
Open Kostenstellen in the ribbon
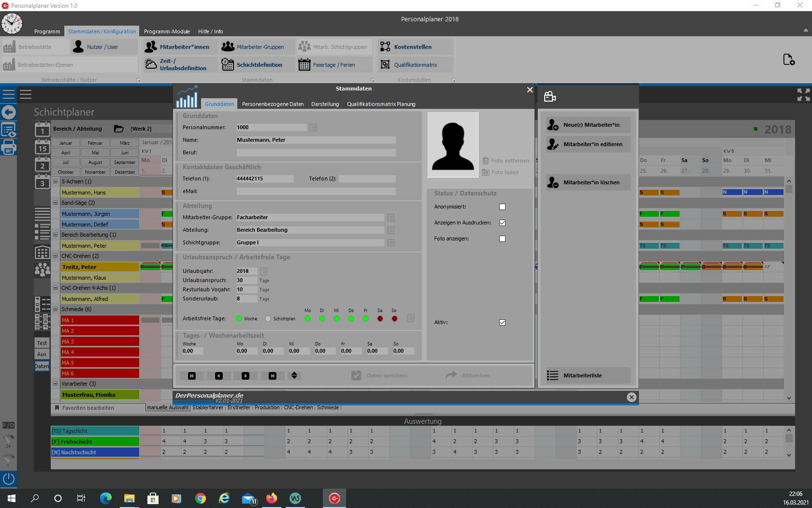tap(412, 47)
